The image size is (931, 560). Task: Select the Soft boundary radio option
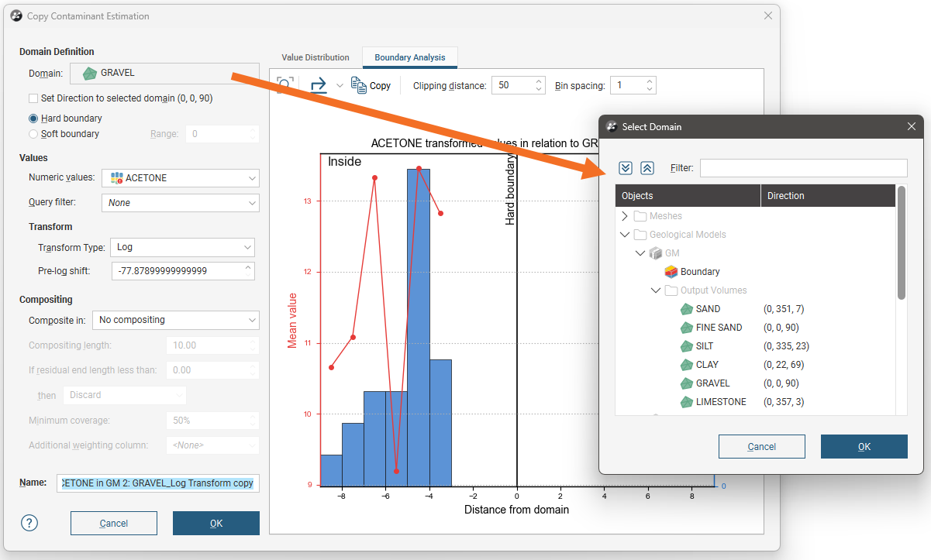pyautogui.click(x=33, y=134)
